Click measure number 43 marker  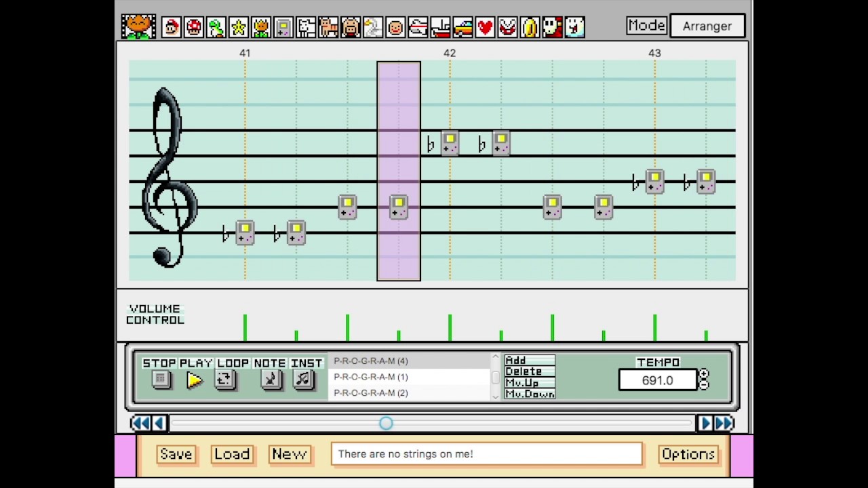pyautogui.click(x=654, y=53)
